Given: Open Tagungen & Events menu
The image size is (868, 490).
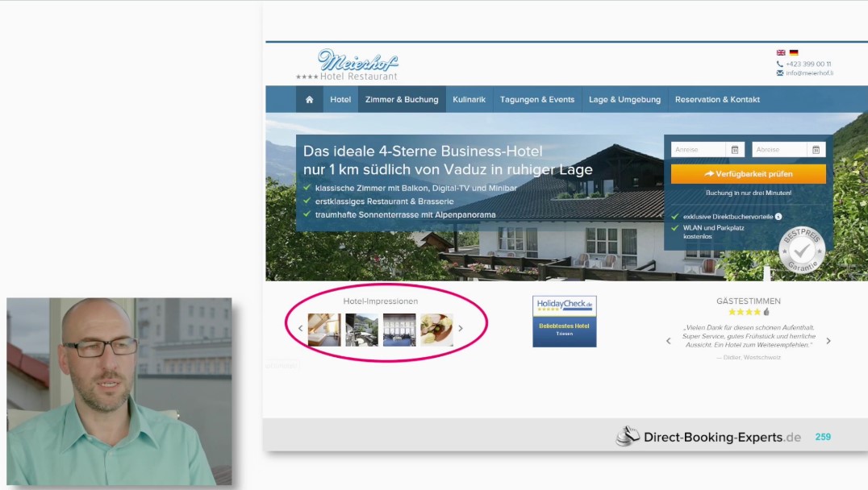Looking at the screenshot, I should point(537,100).
